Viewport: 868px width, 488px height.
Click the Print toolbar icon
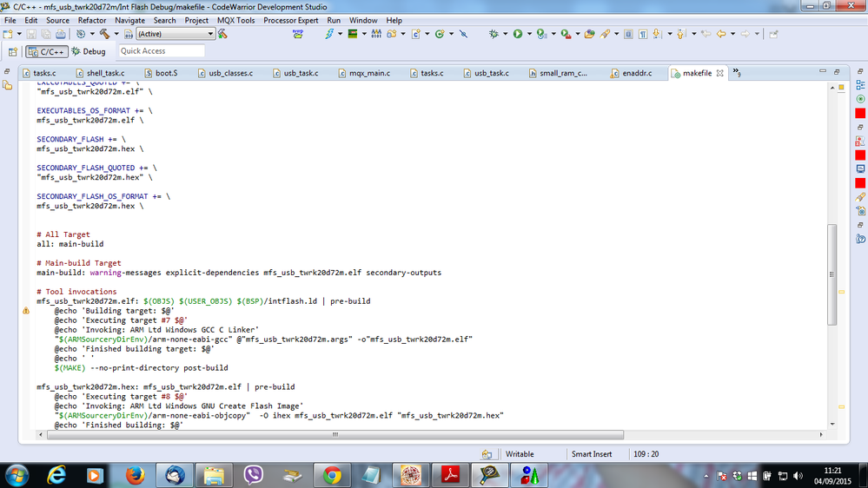tap(60, 34)
